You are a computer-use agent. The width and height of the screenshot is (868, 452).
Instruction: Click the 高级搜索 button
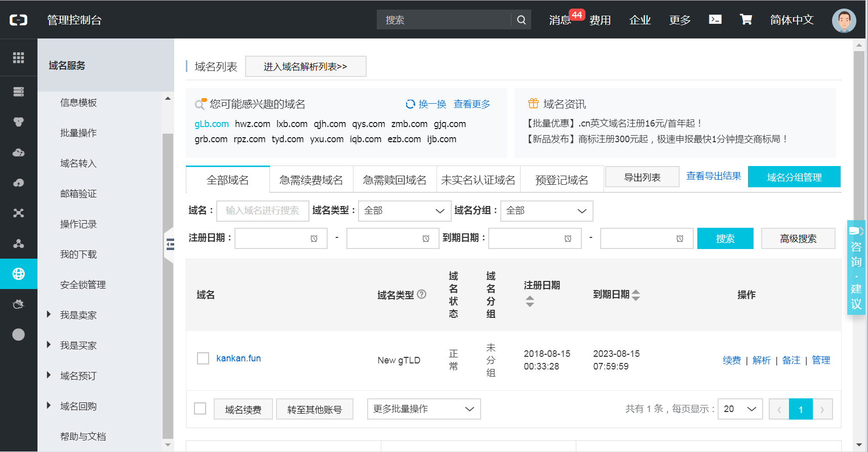798,238
